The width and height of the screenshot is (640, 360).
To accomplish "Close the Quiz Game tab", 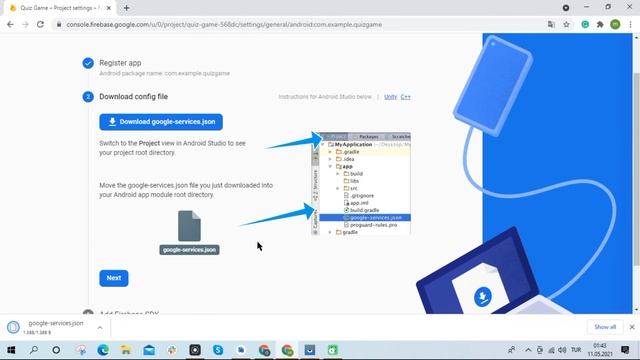I will 109,8.
